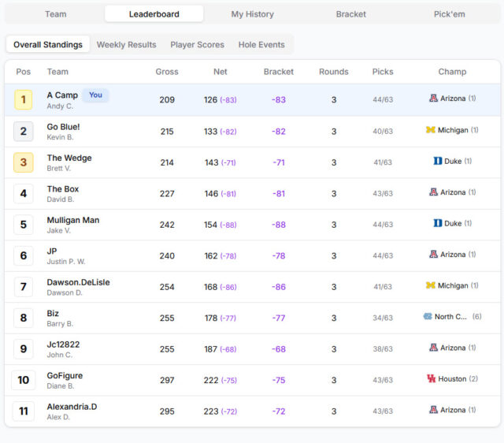Click position 5 badge
This screenshot has height=443, width=504.
[x=23, y=225]
